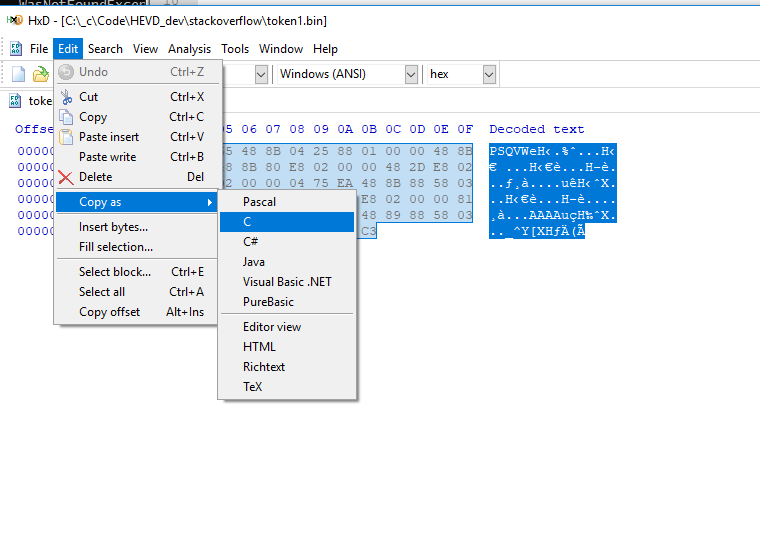
Task: Click column header 0F in hex view
Action: click(465, 129)
